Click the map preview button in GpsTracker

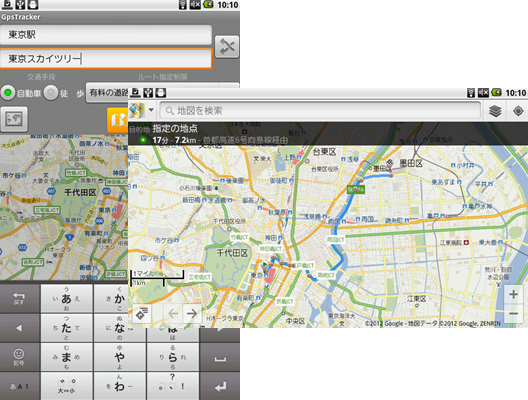coord(14,119)
